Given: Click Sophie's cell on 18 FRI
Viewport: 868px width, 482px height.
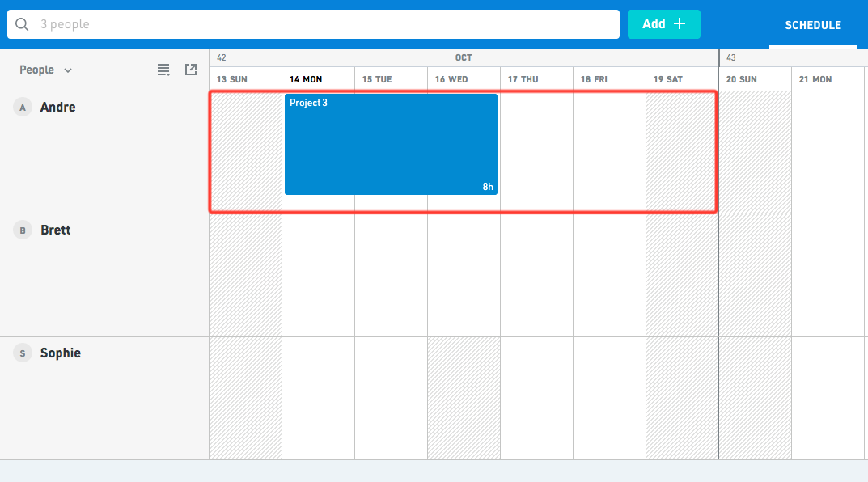Looking at the screenshot, I should tap(609, 398).
